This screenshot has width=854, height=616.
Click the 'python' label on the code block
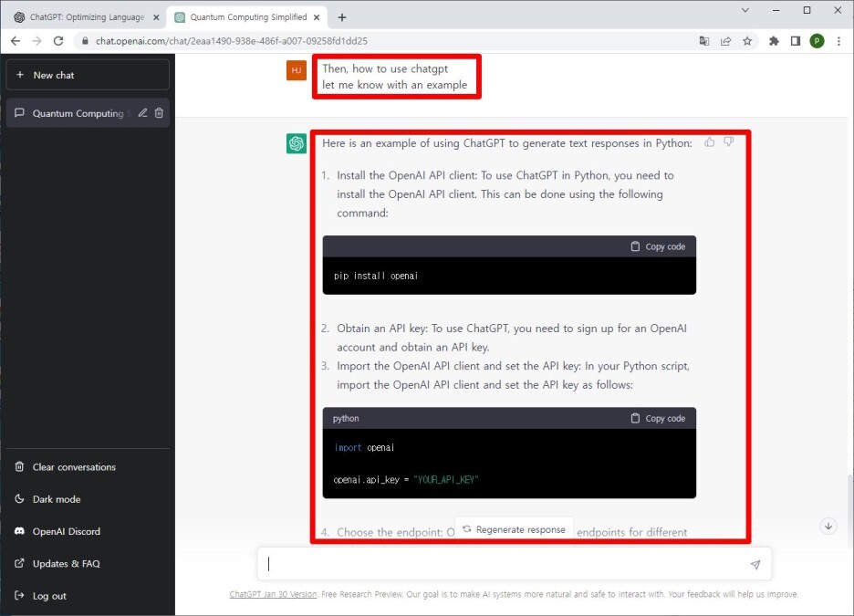pyautogui.click(x=346, y=418)
